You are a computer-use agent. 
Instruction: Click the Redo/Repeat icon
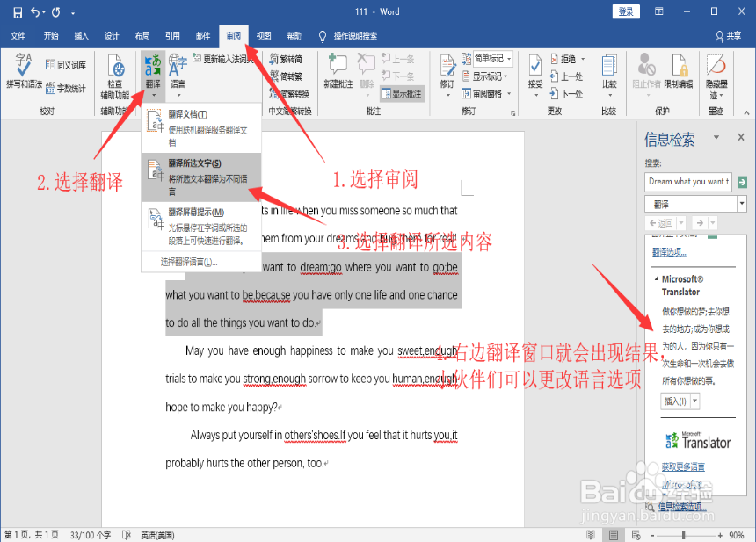pos(56,12)
